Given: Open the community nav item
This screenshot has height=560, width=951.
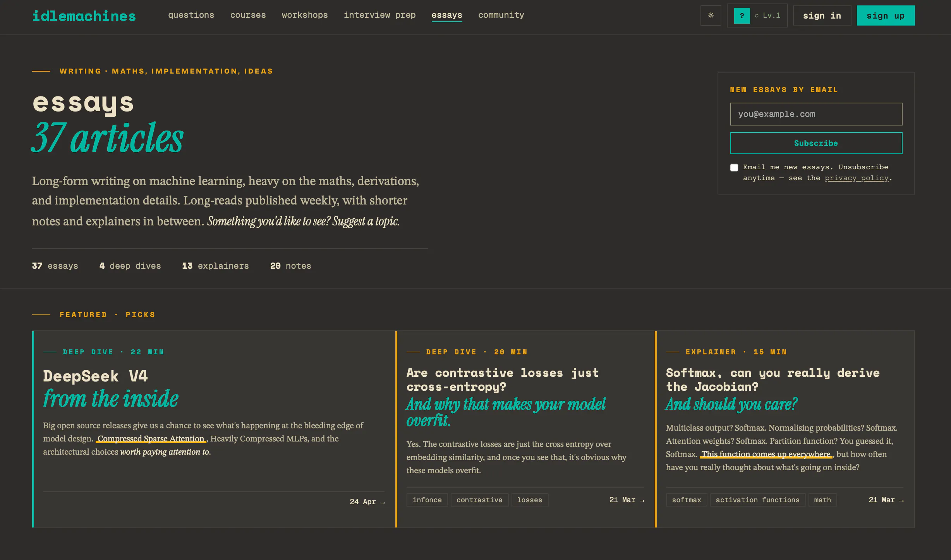Looking at the screenshot, I should click(x=501, y=15).
